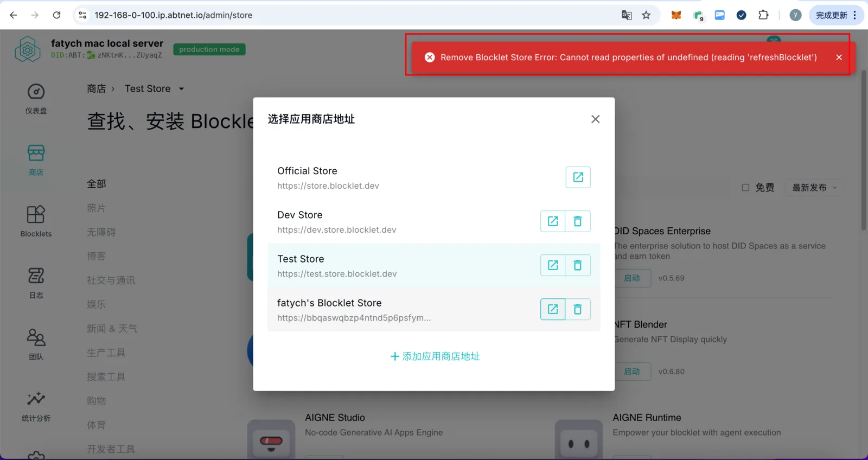Select the 无障碍 category
Viewport: 868px width, 460px height.
pyautogui.click(x=101, y=232)
